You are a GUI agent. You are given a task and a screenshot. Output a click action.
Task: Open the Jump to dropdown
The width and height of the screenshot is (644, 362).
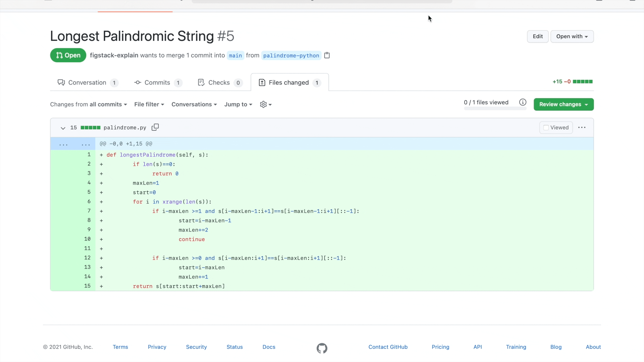point(238,104)
